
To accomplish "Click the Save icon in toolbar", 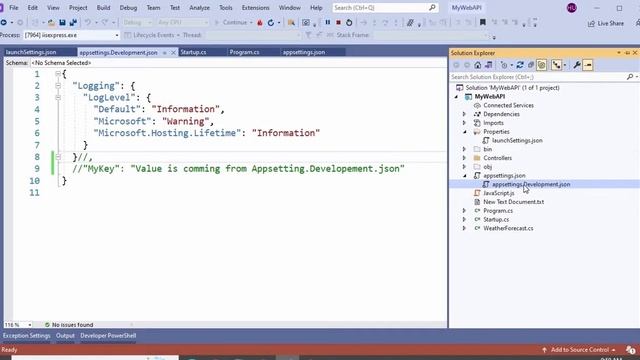I will point(62,22).
